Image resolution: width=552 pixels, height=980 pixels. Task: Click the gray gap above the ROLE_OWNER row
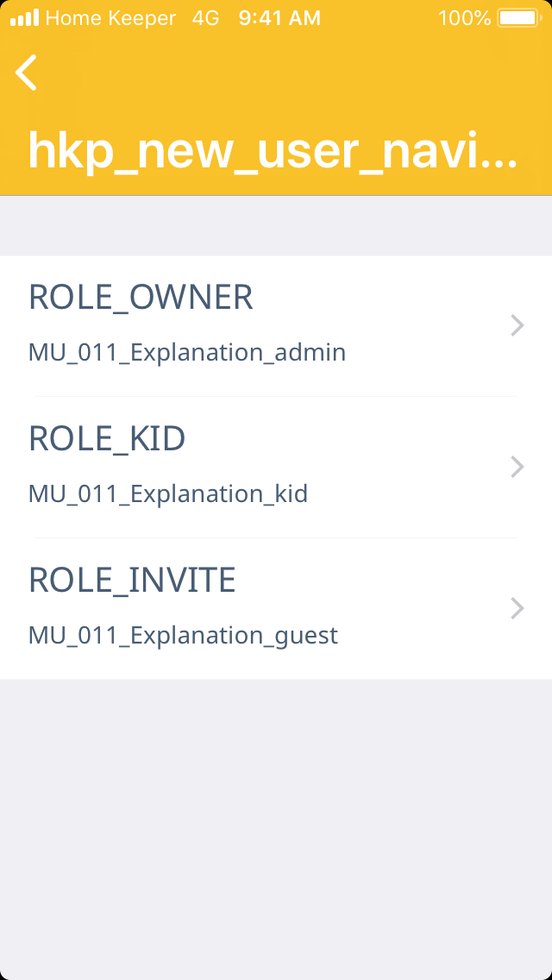[x=276, y=226]
